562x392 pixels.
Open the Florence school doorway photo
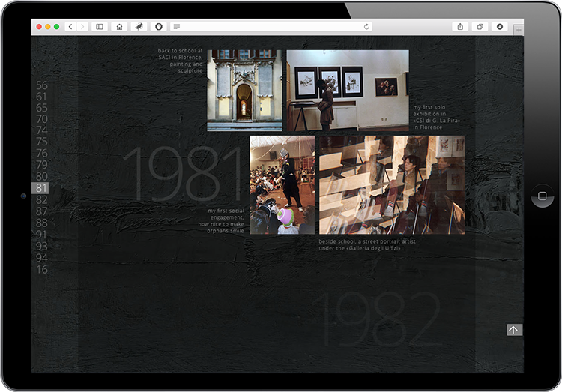click(244, 90)
